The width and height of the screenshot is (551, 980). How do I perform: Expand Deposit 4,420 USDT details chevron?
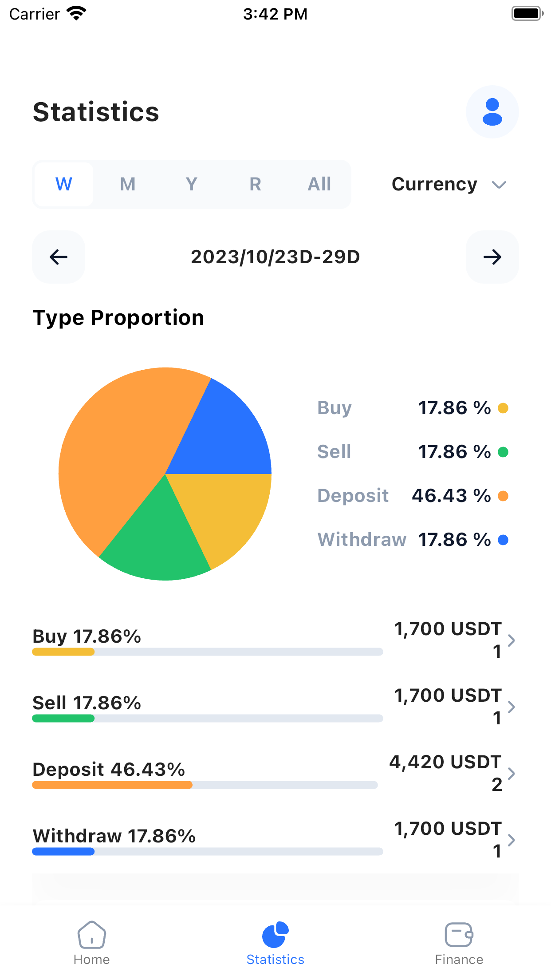point(511,773)
